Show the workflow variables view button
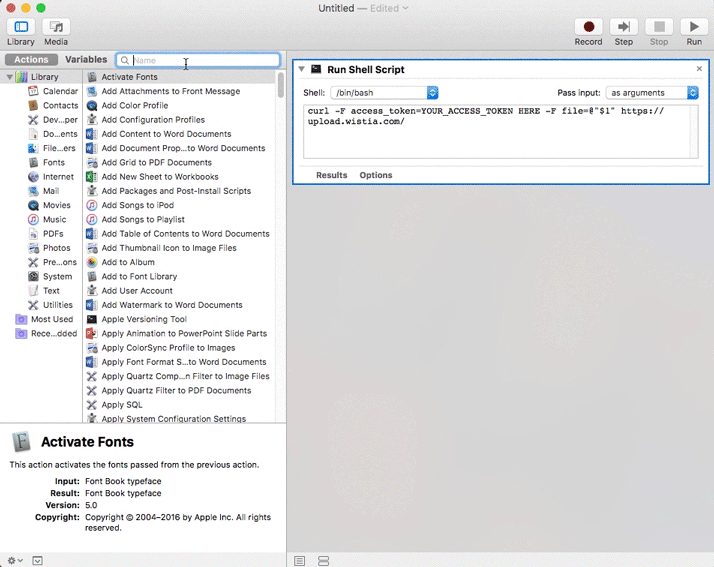 [x=323, y=561]
